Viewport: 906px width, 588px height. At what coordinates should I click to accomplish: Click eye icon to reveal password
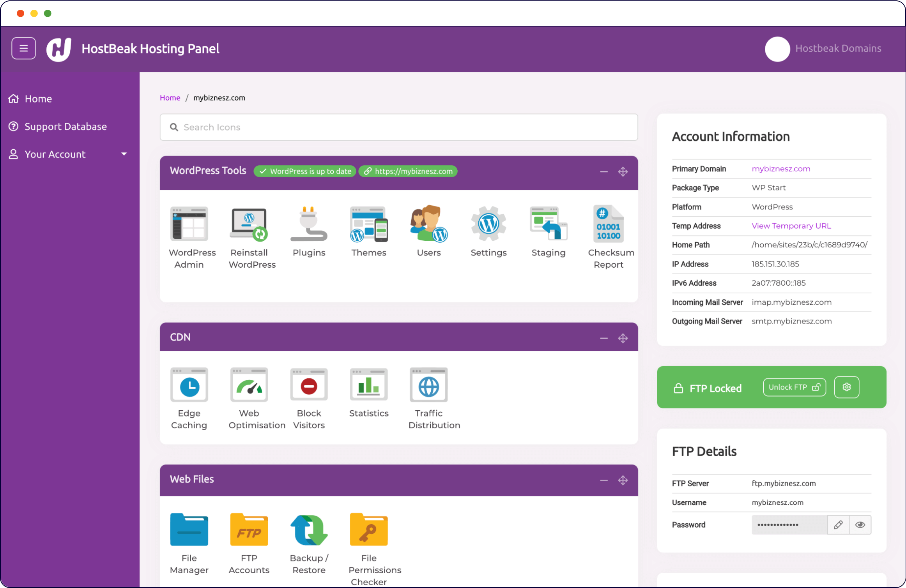(x=860, y=524)
